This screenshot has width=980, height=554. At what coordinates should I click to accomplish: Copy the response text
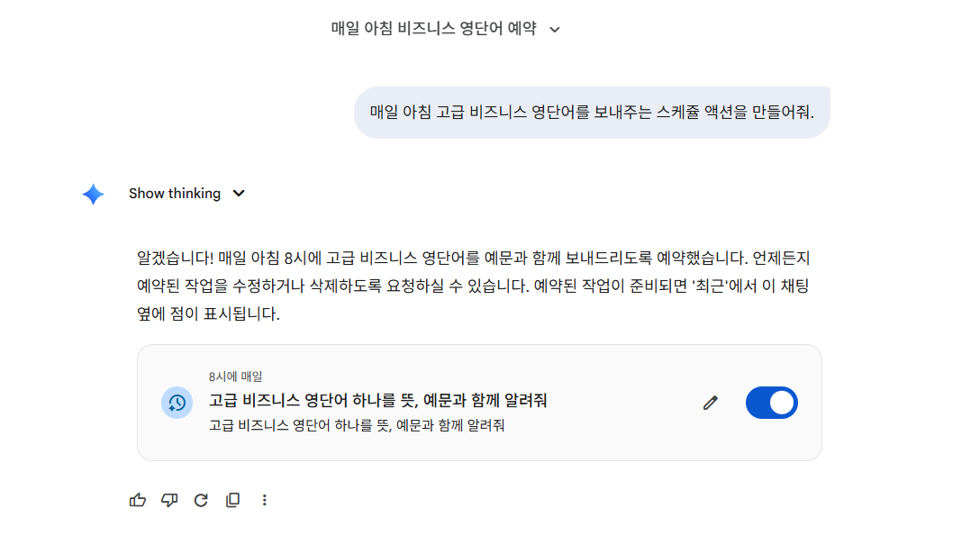pyautogui.click(x=231, y=500)
